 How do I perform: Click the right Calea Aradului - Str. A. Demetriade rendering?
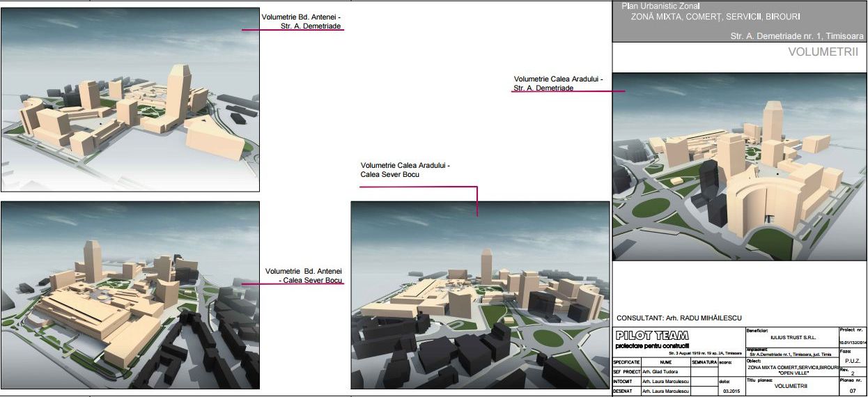740,166
